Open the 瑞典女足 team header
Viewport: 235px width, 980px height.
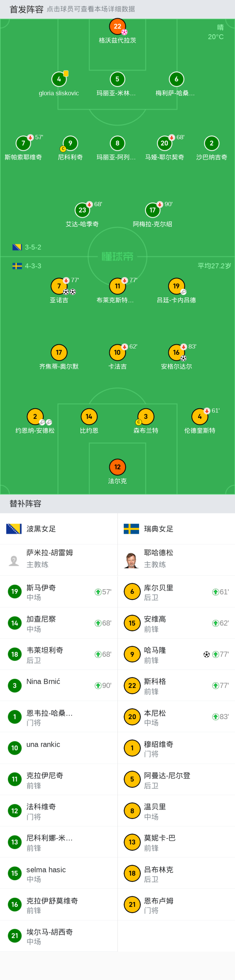tap(176, 529)
